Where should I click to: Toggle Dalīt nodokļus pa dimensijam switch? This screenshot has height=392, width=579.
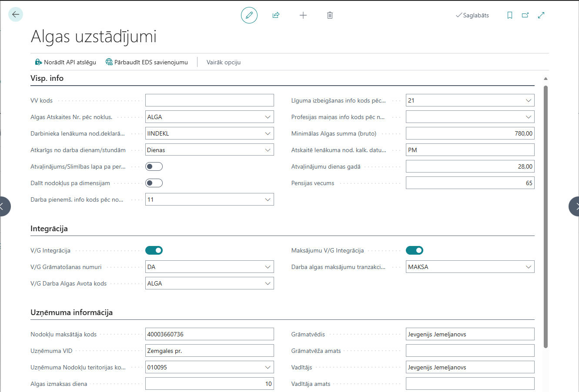click(x=154, y=183)
